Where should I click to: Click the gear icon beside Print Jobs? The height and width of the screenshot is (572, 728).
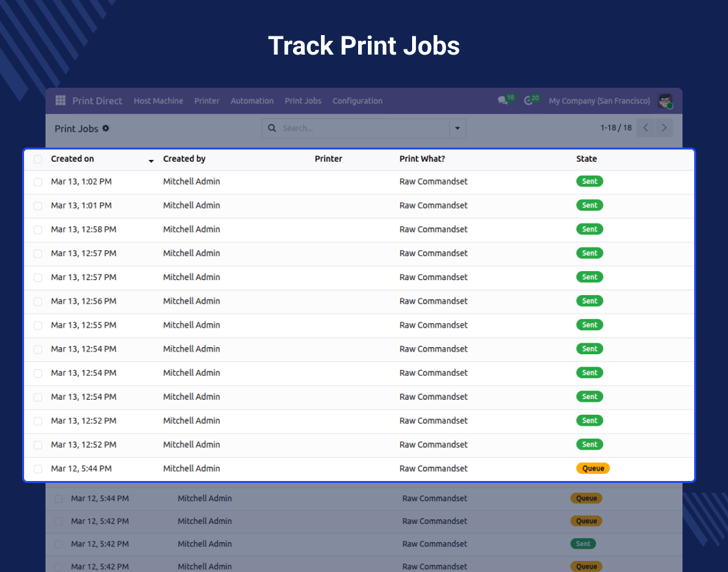tap(106, 129)
